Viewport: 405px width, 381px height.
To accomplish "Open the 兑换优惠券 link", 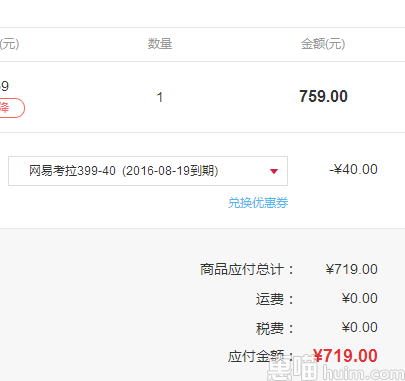I will click(x=258, y=203).
